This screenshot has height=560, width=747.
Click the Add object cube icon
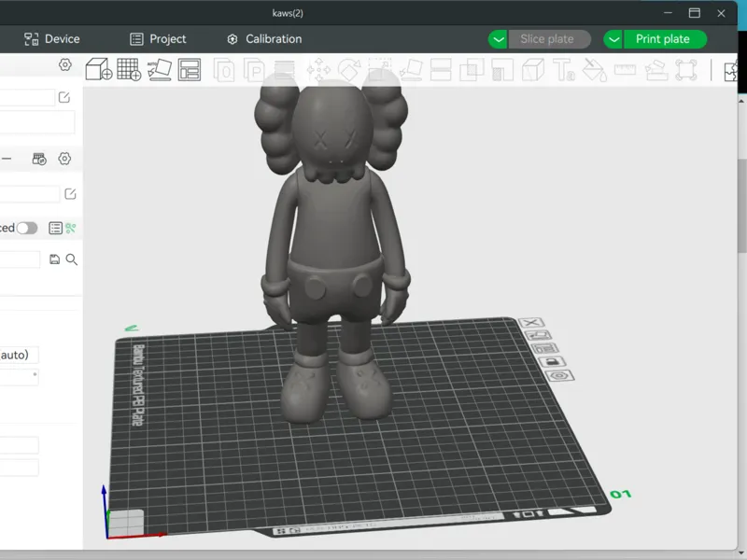[99, 69]
